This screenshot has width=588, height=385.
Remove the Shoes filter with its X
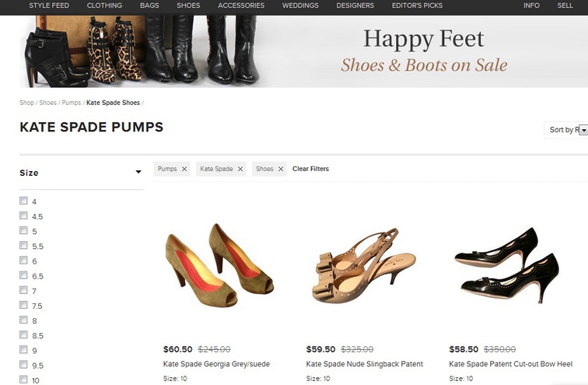[281, 169]
